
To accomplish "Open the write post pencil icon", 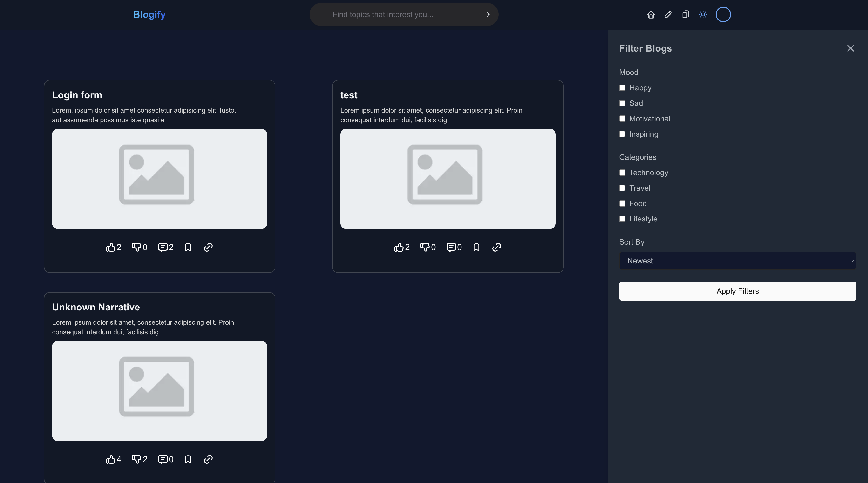I will click(x=668, y=14).
